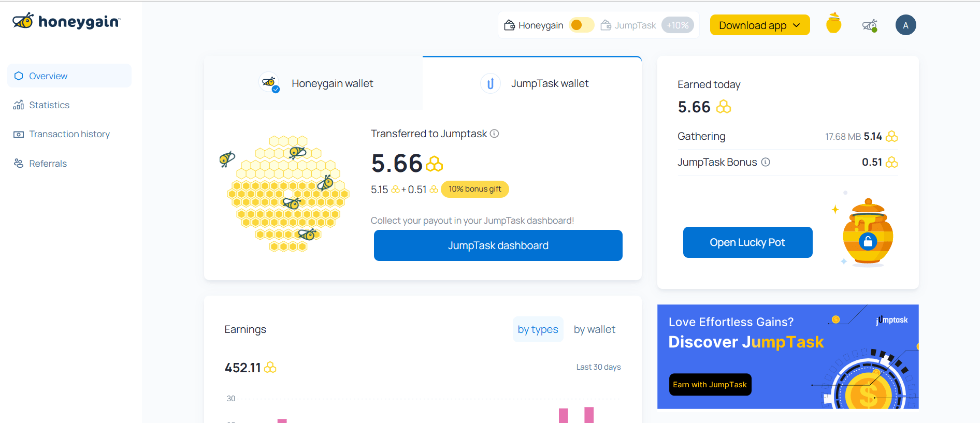This screenshot has height=423, width=980.
Task: Click the JumpTask logo on wallet tab
Action: click(490, 83)
